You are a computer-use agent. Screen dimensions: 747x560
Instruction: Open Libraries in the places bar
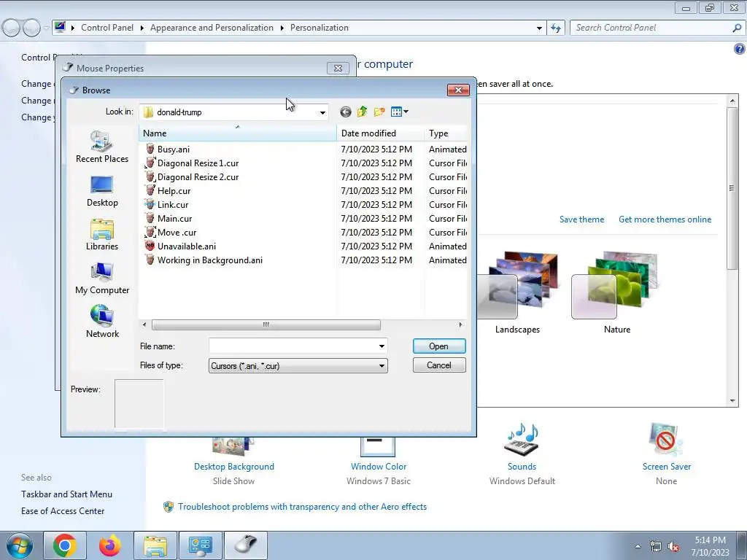point(102,235)
